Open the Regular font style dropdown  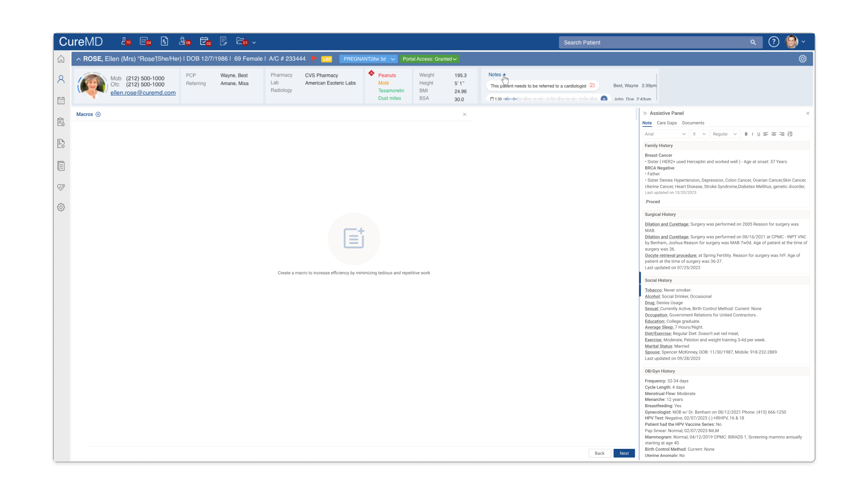tap(725, 134)
